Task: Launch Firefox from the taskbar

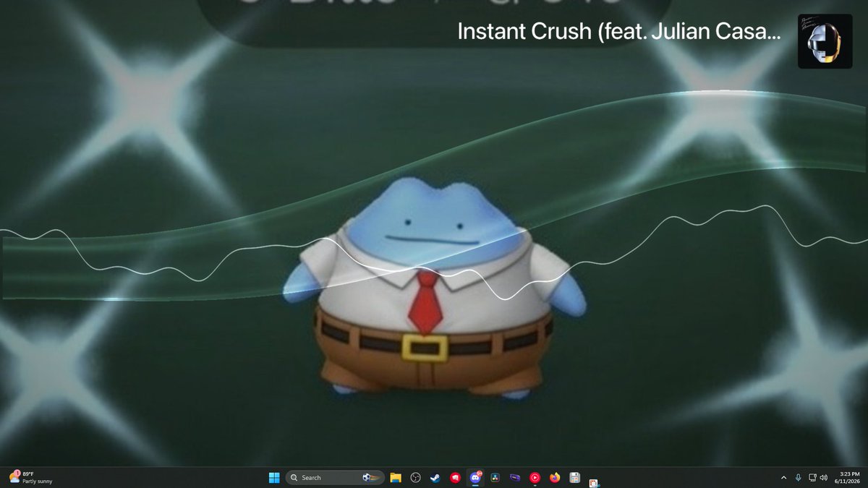Action: [x=555, y=477]
